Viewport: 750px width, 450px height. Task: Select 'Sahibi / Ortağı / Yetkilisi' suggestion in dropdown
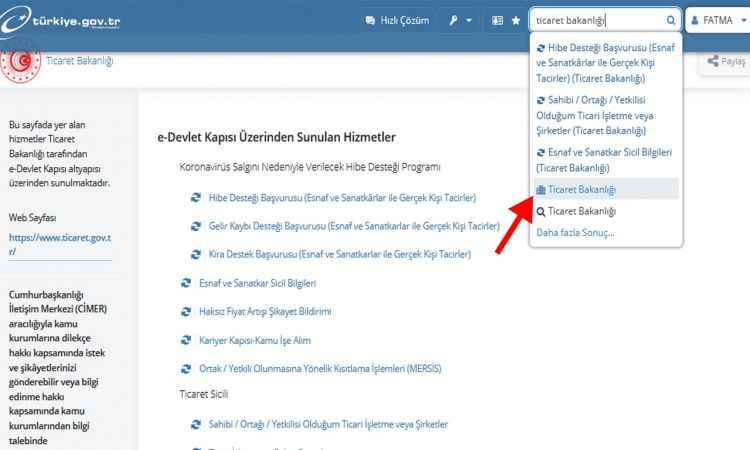pos(606,115)
